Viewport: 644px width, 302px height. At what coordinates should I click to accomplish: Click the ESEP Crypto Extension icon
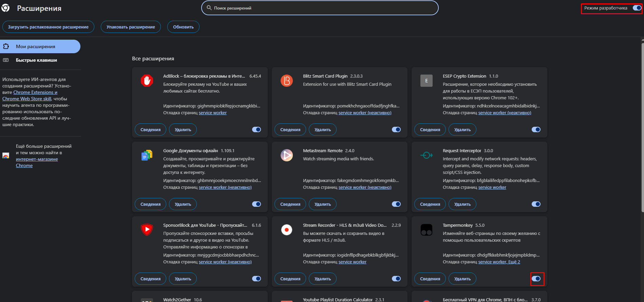pyautogui.click(x=427, y=81)
